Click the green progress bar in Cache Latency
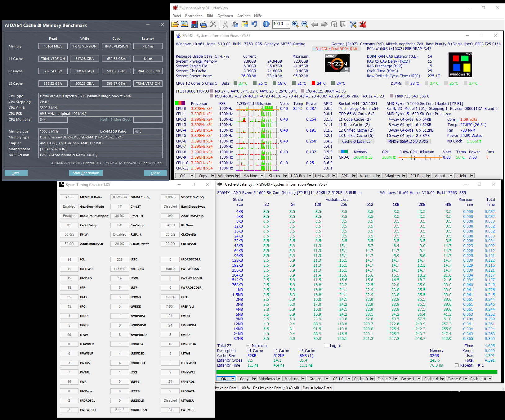505x420 pixels. pos(357,372)
